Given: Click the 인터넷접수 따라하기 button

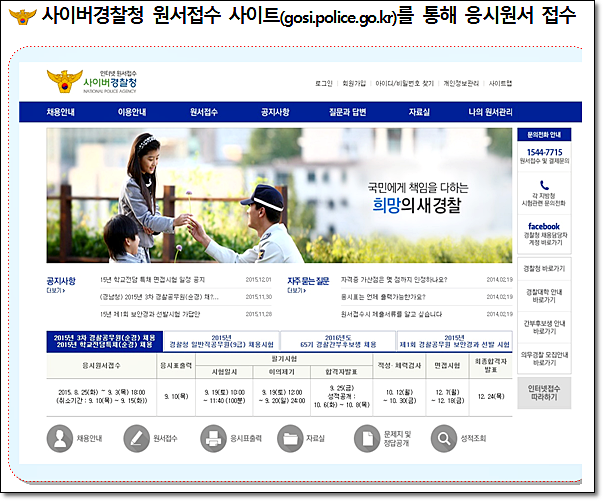Looking at the screenshot, I should coord(544,393).
